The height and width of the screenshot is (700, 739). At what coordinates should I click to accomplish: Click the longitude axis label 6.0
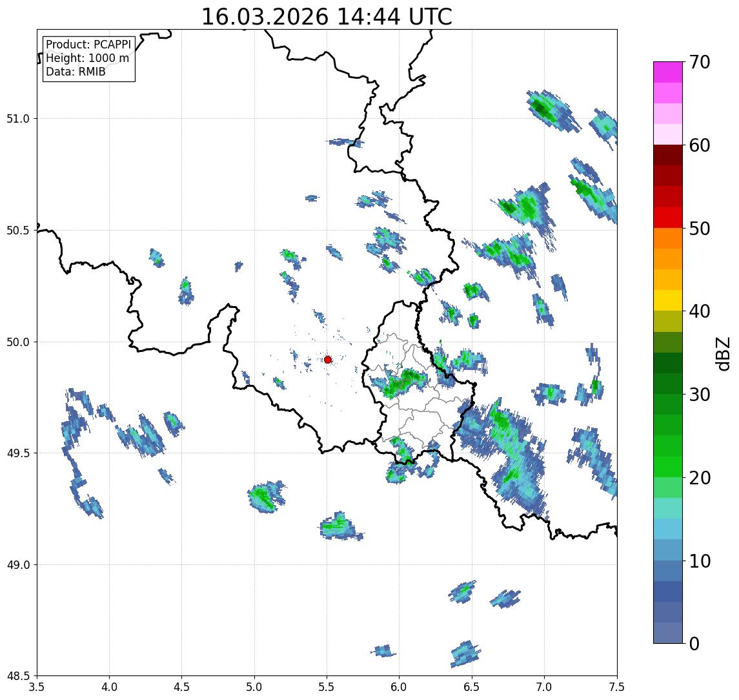[400, 687]
